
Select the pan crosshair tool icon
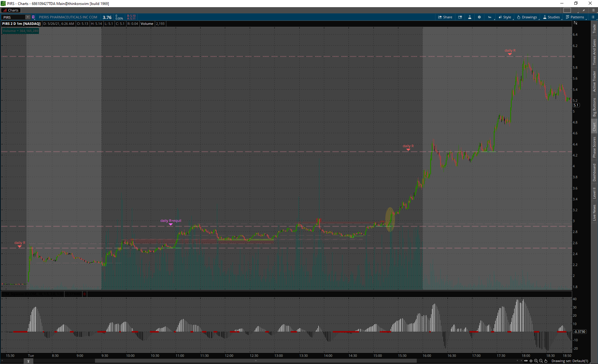tap(531, 361)
